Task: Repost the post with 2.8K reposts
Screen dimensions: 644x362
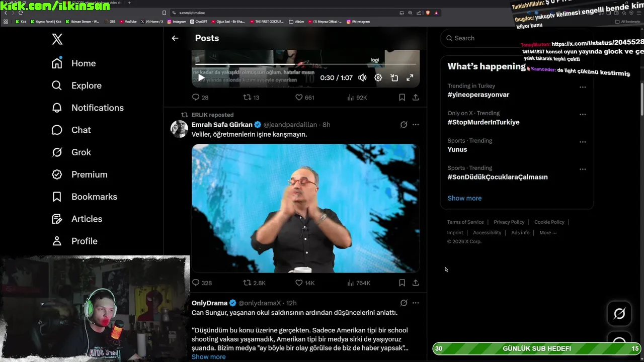Action: (254, 283)
